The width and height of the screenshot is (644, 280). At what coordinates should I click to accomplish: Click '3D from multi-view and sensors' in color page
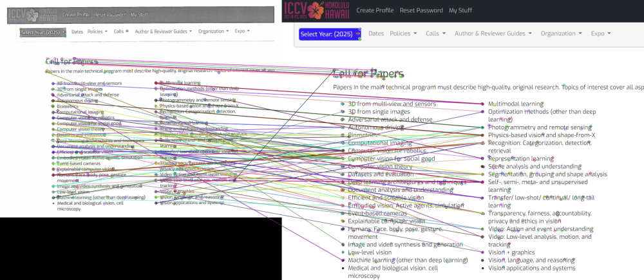(392, 104)
